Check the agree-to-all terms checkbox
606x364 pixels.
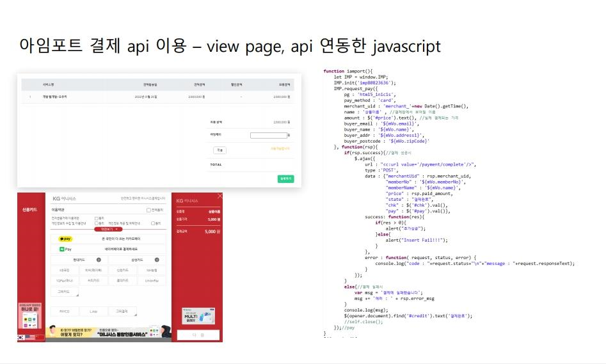tap(148, 210)
